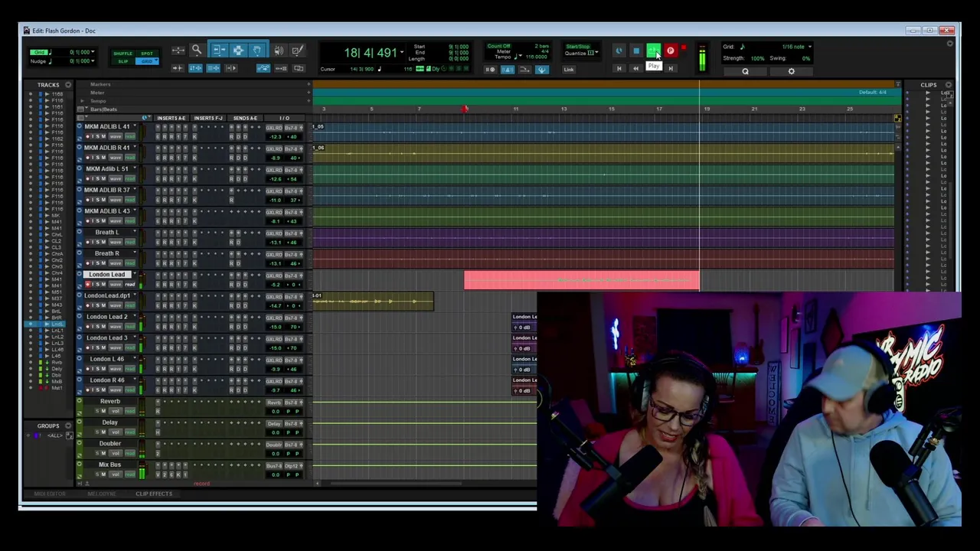The width and height of the screenshot is (980, 551).
Task: Switch to the Clip Effects tab
Action: [x=154, y=494]
